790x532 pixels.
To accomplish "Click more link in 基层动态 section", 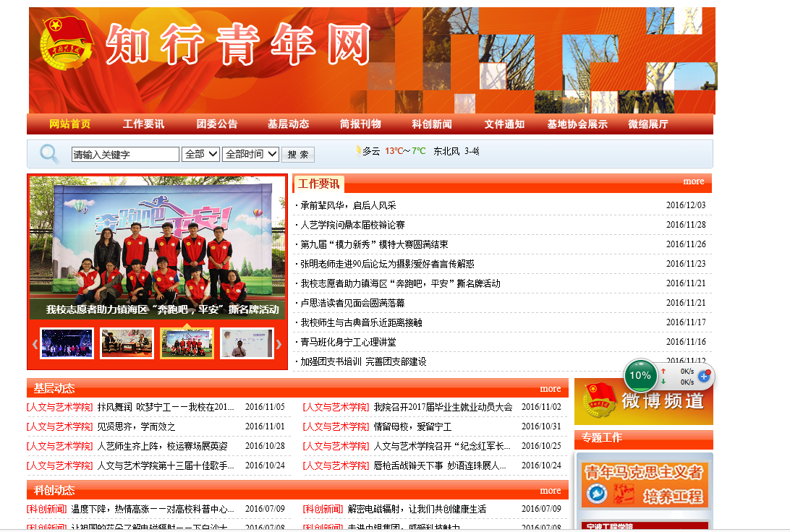I will coord(550,388).
